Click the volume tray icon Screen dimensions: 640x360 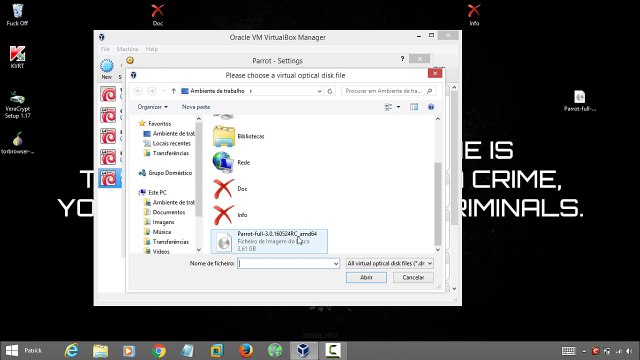pyautogui.click(x=629, y=351)
